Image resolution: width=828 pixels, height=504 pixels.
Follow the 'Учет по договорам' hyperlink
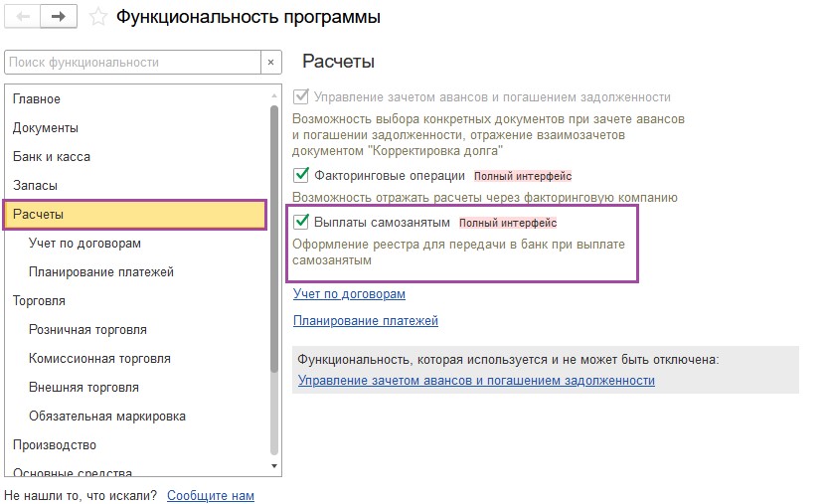(x=349, y=293)
